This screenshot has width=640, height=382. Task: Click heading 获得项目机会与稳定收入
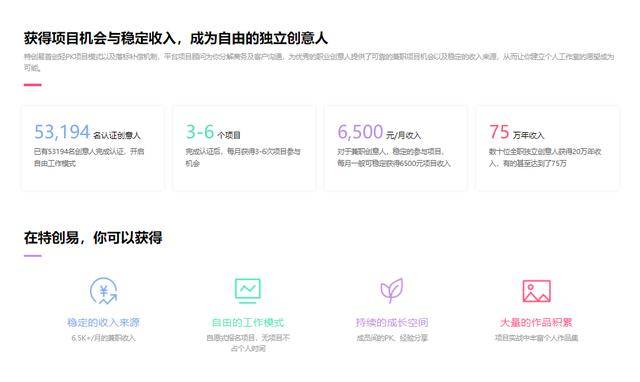[x=176, y=38]
